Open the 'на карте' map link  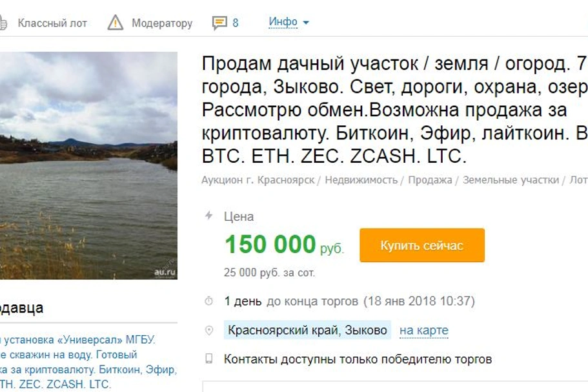coord(424,331)
